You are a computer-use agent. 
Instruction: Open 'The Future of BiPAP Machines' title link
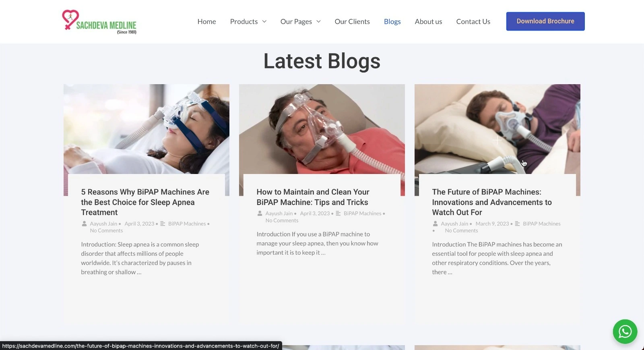pyautogui.click(x=492, y=202)
